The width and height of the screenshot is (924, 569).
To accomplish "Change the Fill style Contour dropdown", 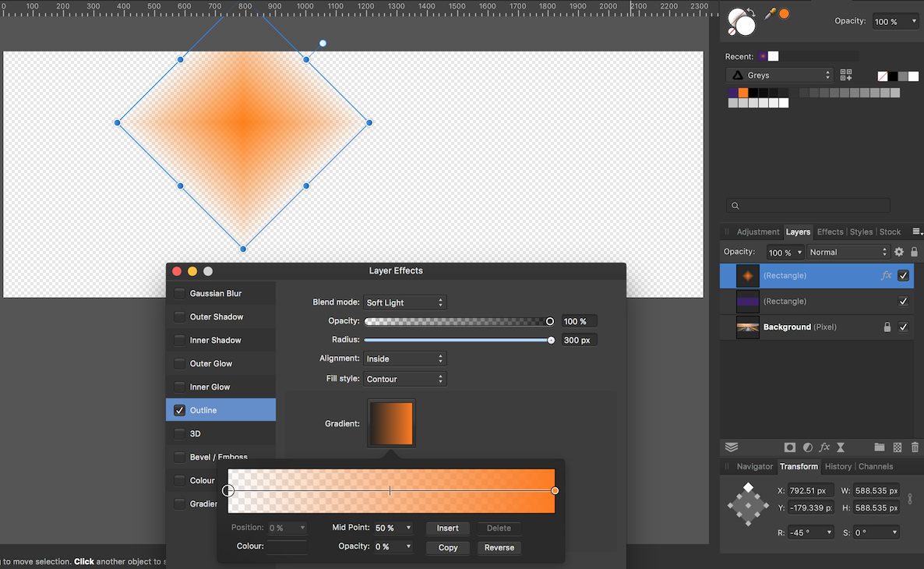I will 404,378.
